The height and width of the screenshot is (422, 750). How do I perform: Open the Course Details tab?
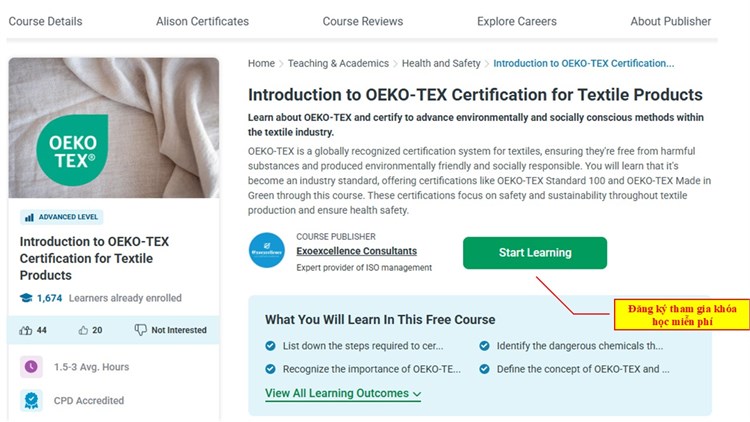(x=47, y=21)
